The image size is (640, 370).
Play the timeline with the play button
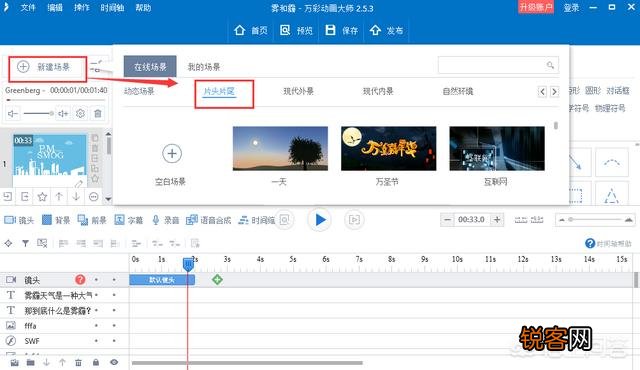[x=320, y=220]
